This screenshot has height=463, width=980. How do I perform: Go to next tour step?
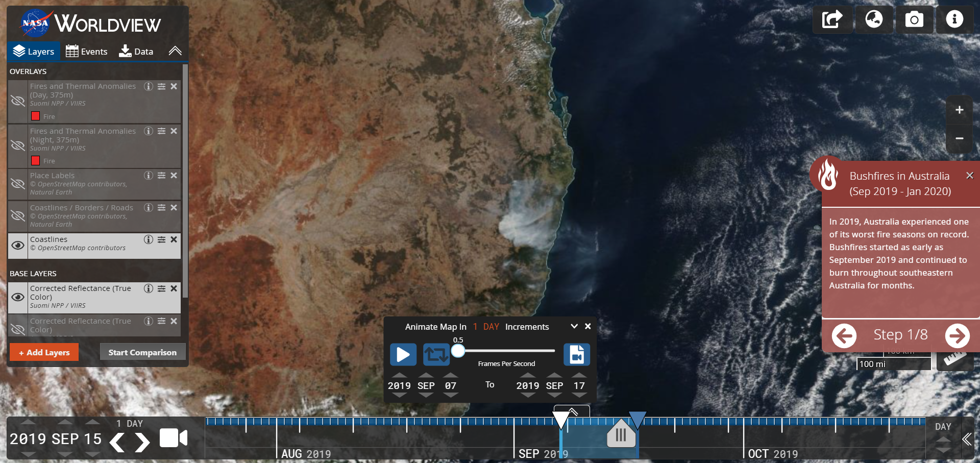pos(957,335)
